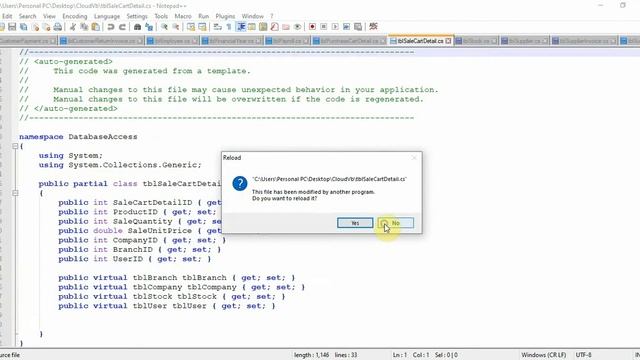Click the Save toolbar icon
640x360 pixels.
coord(12,27)
